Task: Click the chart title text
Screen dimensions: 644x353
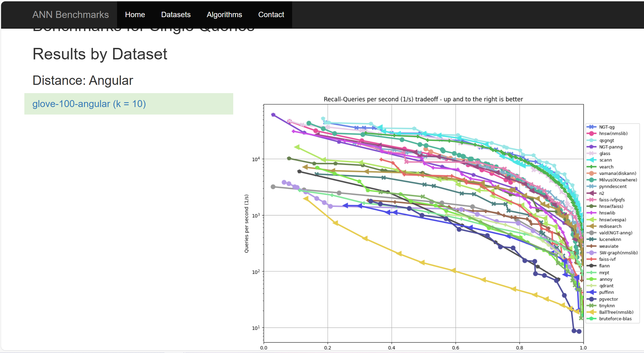Action: click(x=423, y=99)
